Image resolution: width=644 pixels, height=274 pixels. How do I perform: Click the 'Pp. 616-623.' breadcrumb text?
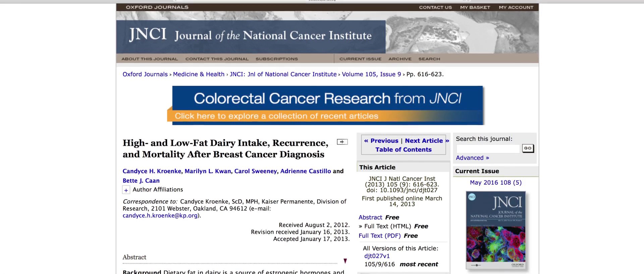click(x=425, y=74)
